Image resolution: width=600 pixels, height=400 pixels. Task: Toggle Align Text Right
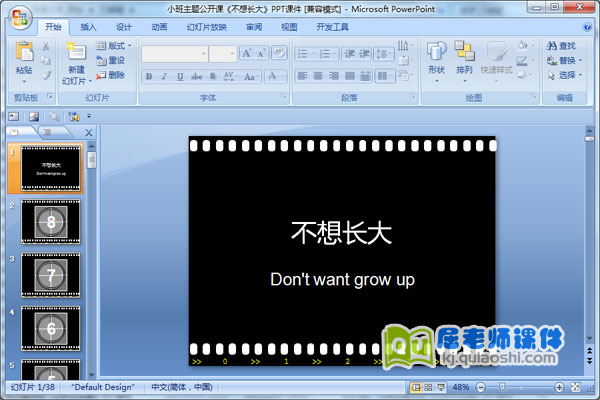click(x=334, y=76)
